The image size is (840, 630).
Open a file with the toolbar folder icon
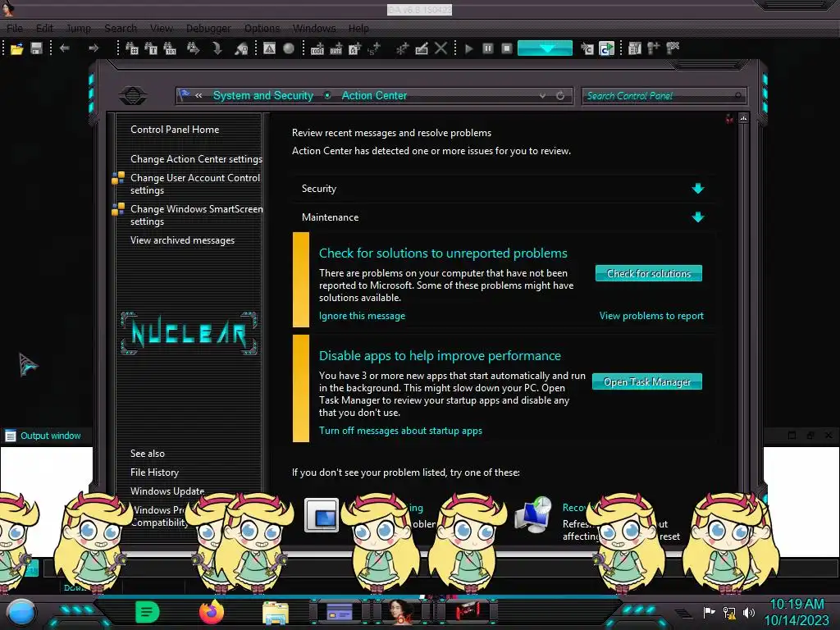[x=16, y=48]
